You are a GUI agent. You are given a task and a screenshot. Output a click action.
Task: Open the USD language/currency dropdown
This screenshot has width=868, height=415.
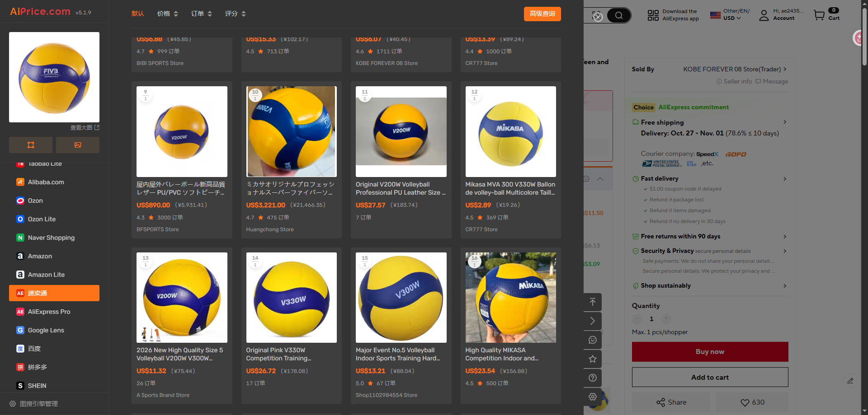pyautogui.click(x=732, y=18)
